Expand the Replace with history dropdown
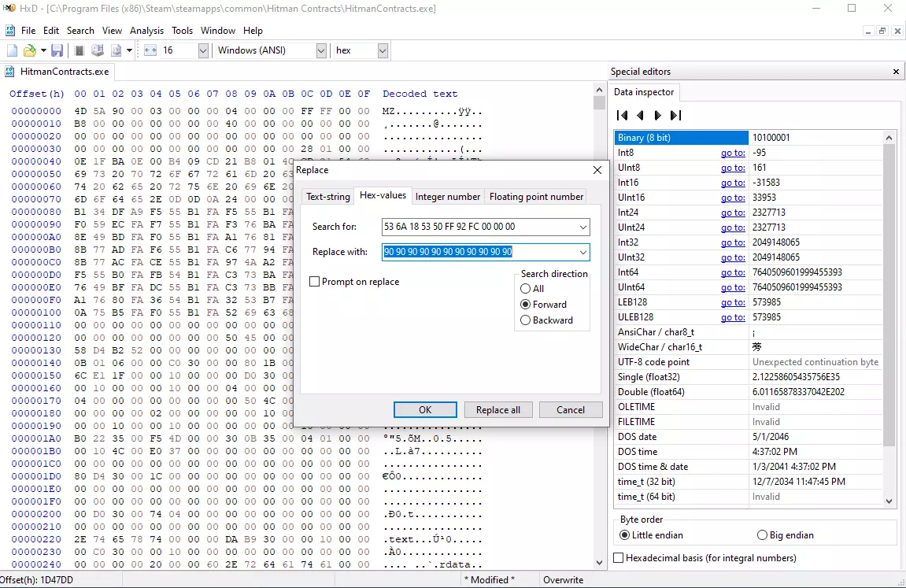This screenshot has height=588, width=906. coord(583,253)
